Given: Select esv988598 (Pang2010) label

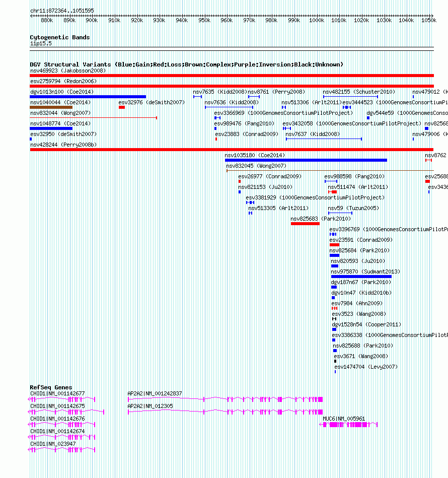Looking at the screenshot, I should coord(354,176).
